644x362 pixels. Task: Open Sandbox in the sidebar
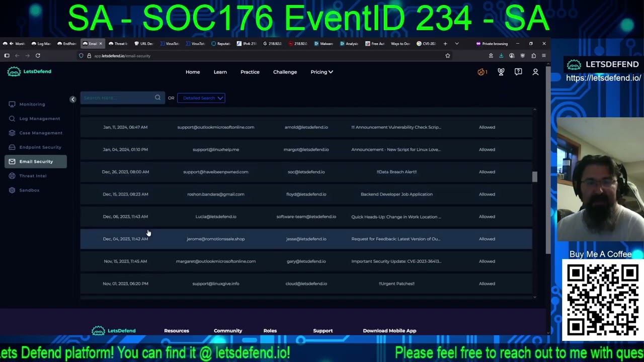pyautogui.click(x=29, y=190)
